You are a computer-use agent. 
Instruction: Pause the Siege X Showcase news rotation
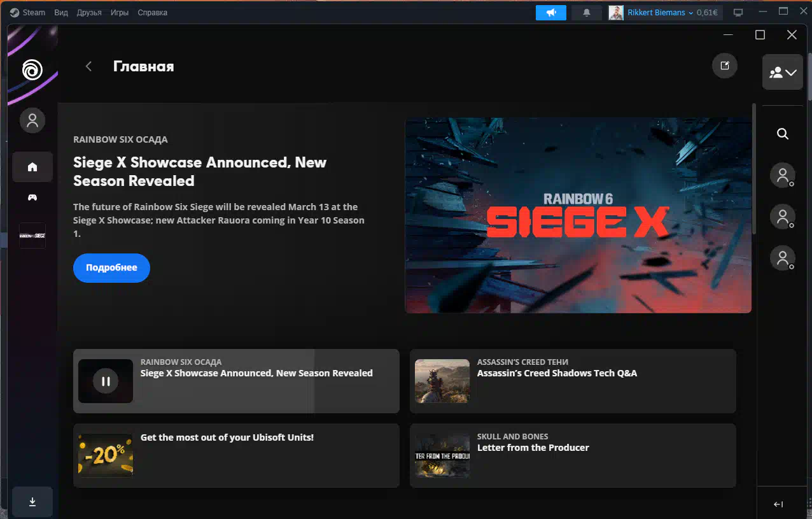click(106, 381)
